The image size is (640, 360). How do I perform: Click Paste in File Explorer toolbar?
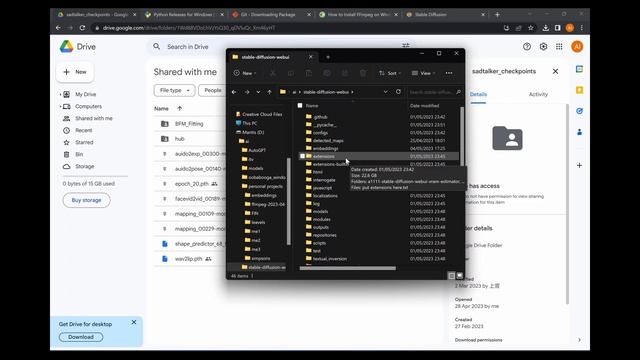tap(309, 73)
